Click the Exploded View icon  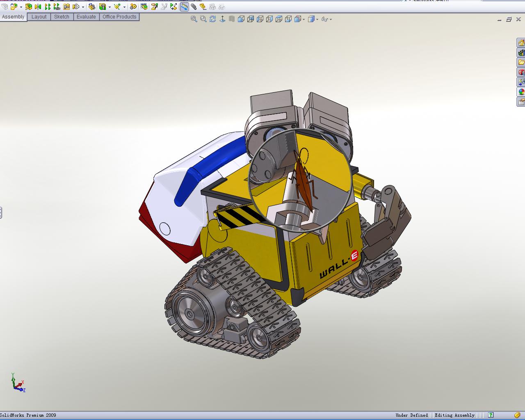[x=154, y=7]
